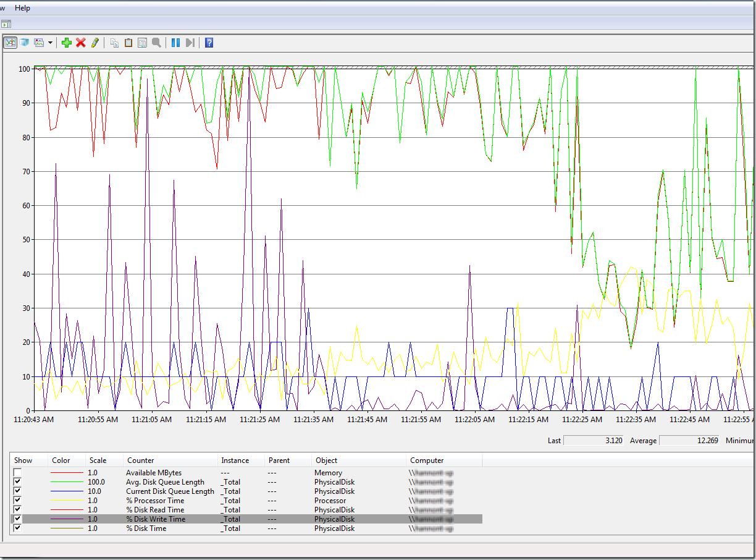Screen dimensions: 756x560
Task: Uncheck the Avg. Disk Queue Length counter
Action: click(18, 482)
